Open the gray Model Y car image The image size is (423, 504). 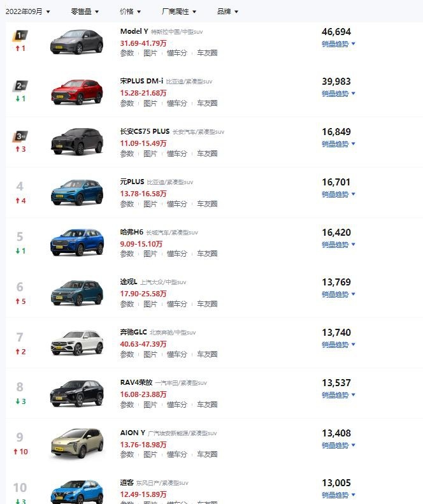tap(77, 42)
